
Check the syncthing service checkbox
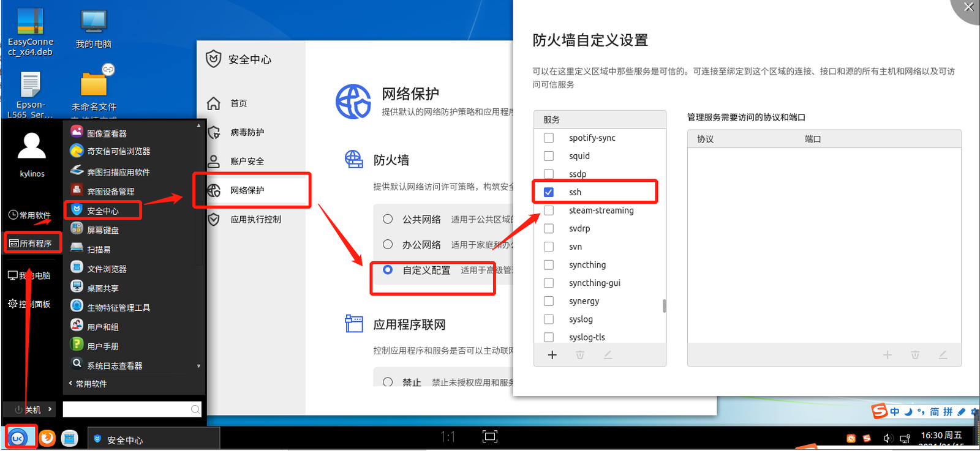tap(549, 265)
